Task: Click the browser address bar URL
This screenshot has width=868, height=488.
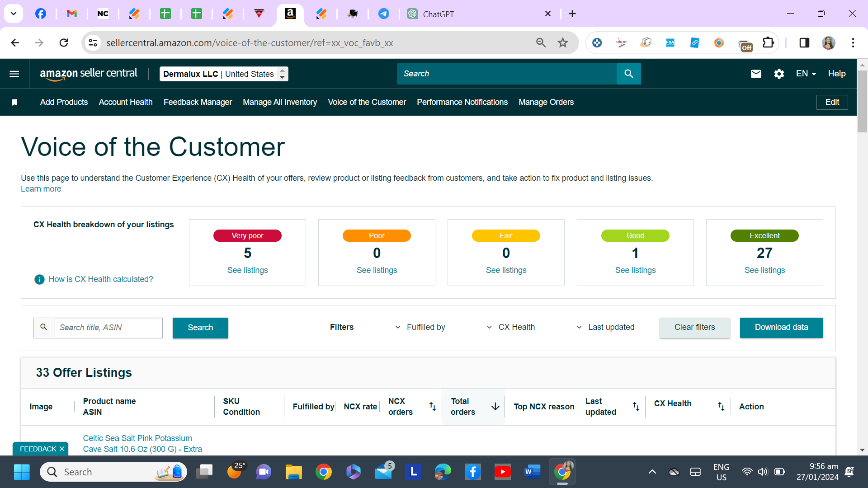Action: click(250, 42)
